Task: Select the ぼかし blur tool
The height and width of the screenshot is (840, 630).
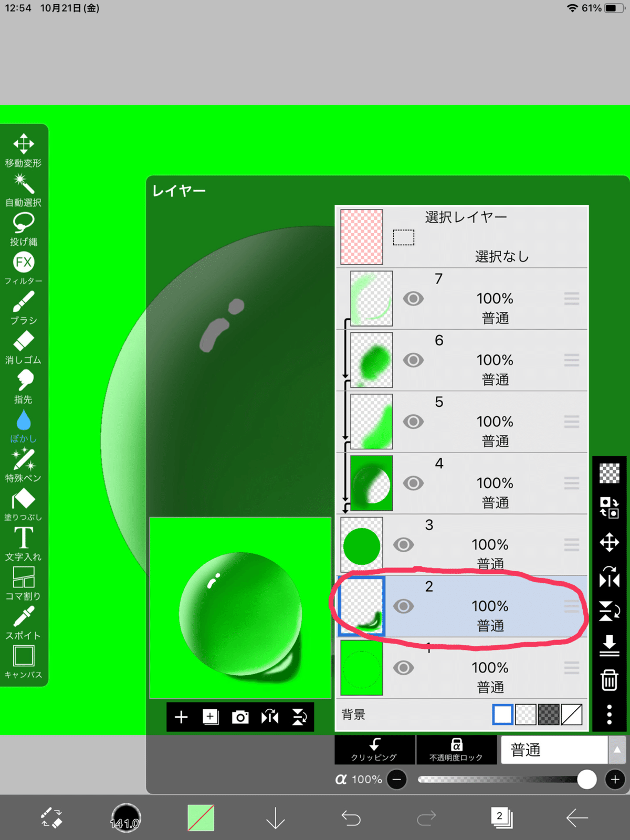Action: (x=24, y=426)
